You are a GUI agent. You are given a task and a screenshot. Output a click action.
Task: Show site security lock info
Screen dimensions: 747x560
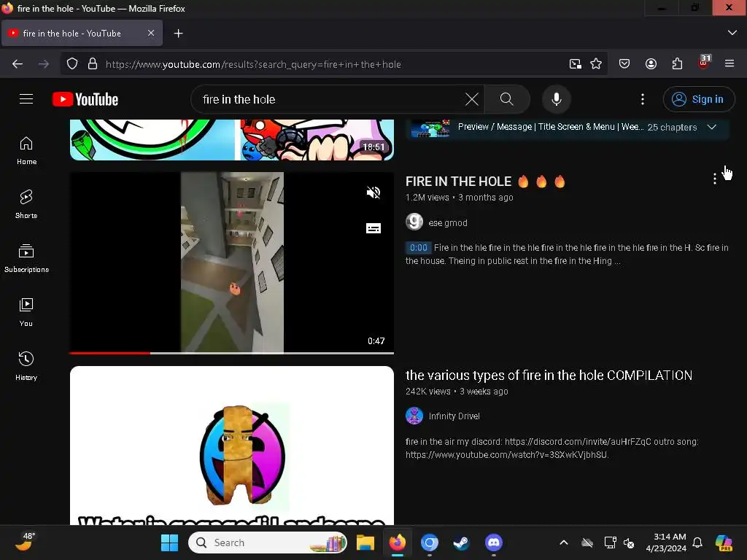[93, 64]
